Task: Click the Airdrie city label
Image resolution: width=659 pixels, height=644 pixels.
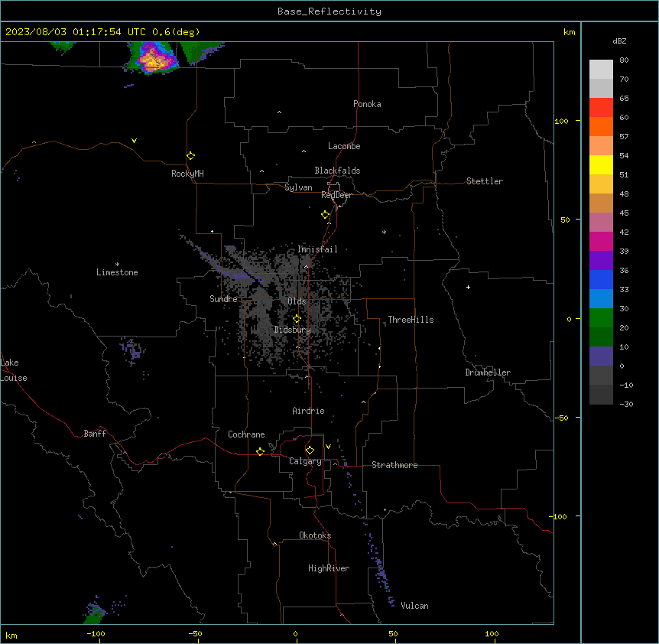Action: [308, 411]
